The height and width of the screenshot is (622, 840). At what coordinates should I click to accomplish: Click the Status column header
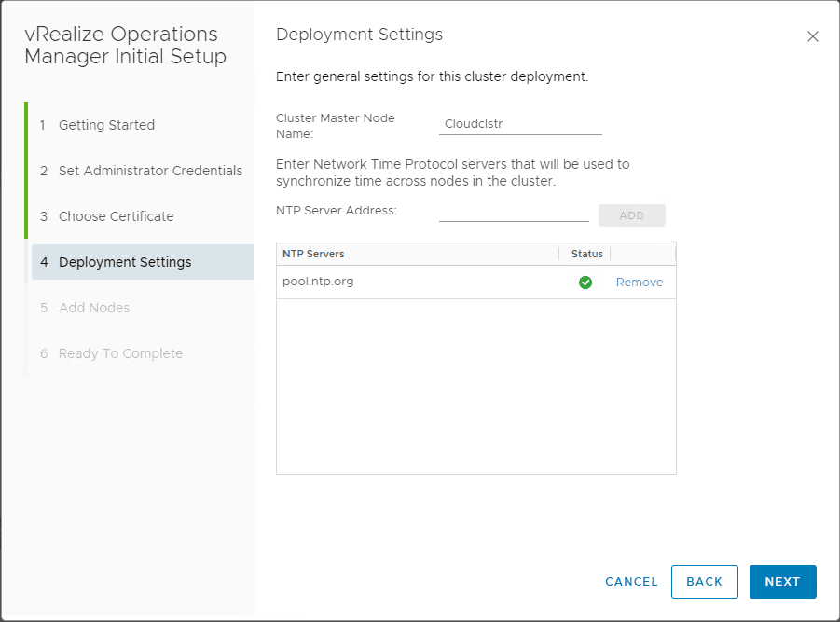coord(586,254)
